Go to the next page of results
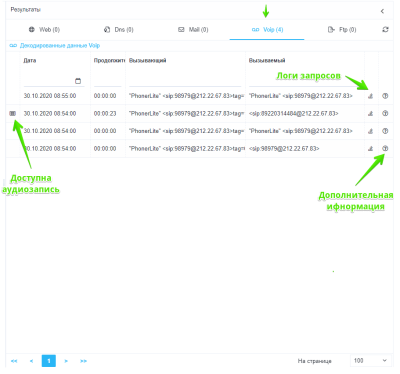 click(x=66, y=361)
